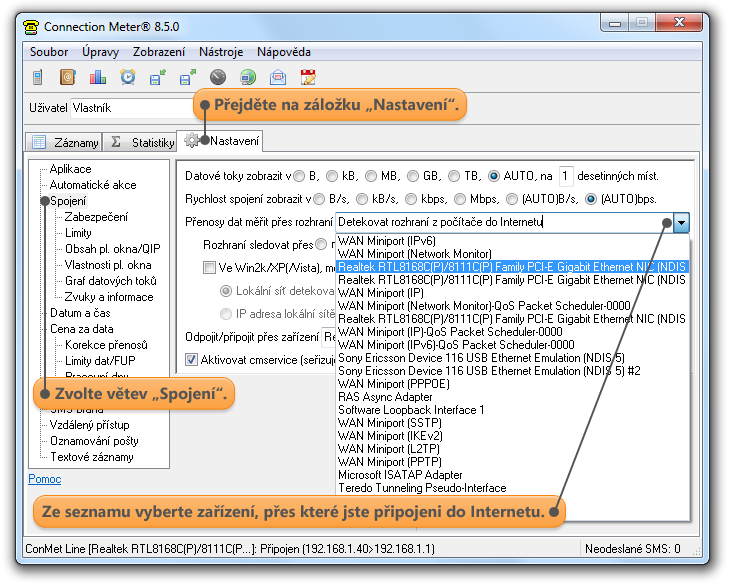Choose WAN Miniport (Network Monitor)-QoS Packet Scheduler-0000

coord(513,306)
